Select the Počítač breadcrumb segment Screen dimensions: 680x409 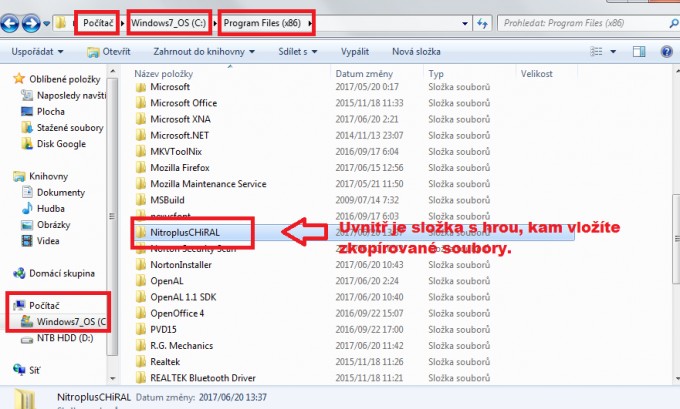pyautogui.click(x=98, y=23)
